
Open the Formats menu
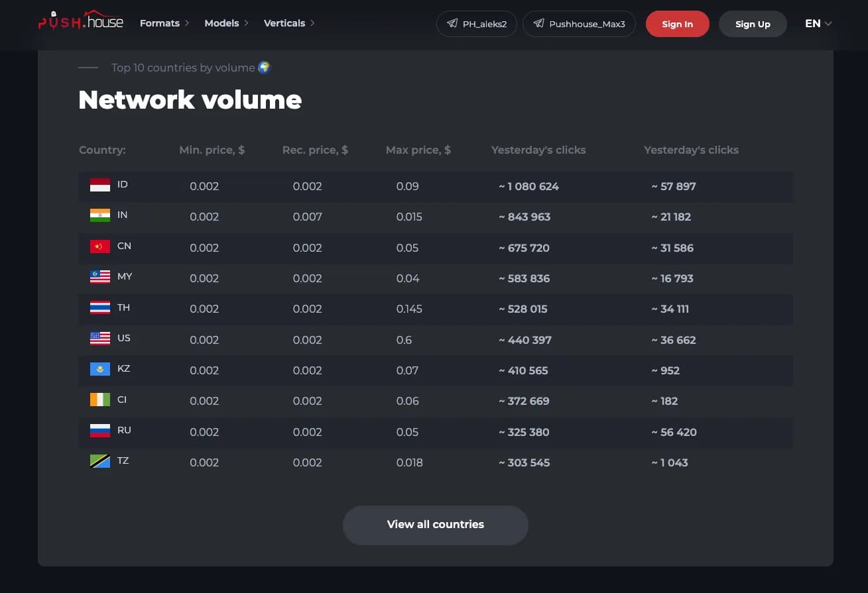click(x=164, y=23)
